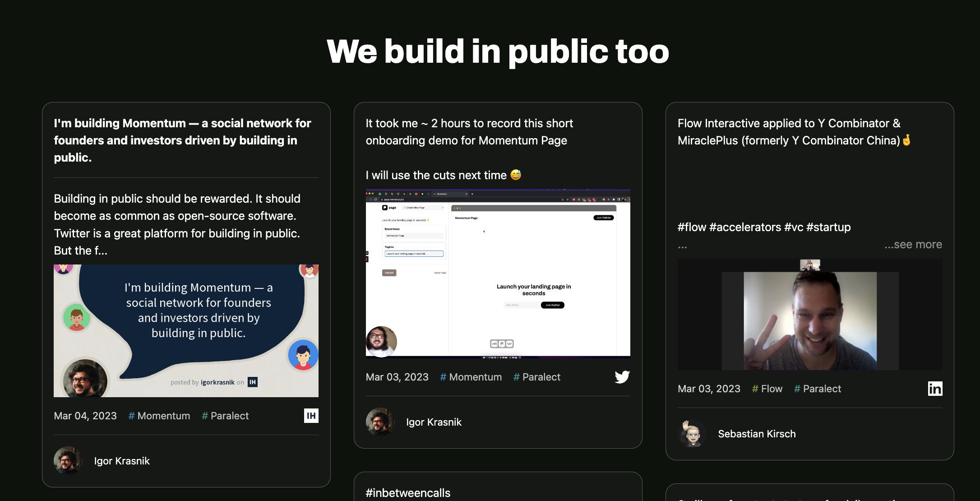Click Igor Krasnik name on the Mar 04 card
Image resolution: width=980 pixels, height=501 pixels.
122,461
